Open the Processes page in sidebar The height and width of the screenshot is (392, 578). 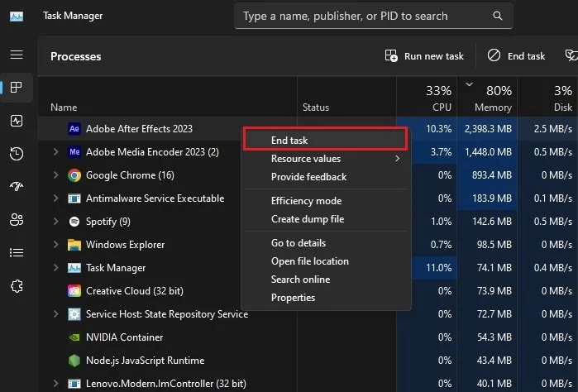point(17,88)
